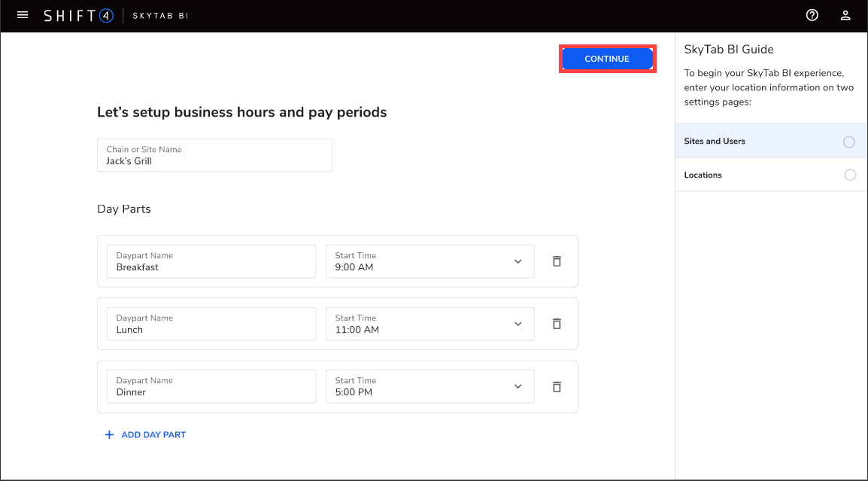Open the Lunch start time dropdown
This screenshot has height=481, width=868.
(517, 323)
